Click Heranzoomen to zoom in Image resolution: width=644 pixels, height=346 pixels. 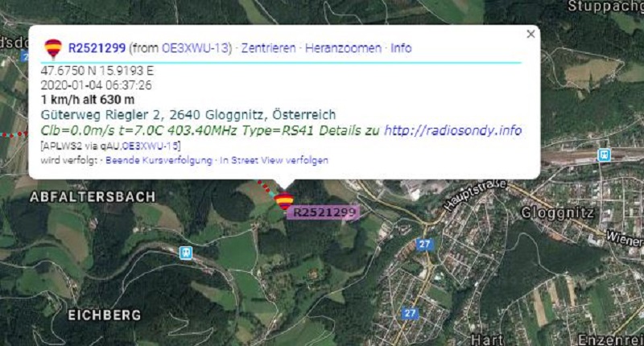click(x=343, y=48)
